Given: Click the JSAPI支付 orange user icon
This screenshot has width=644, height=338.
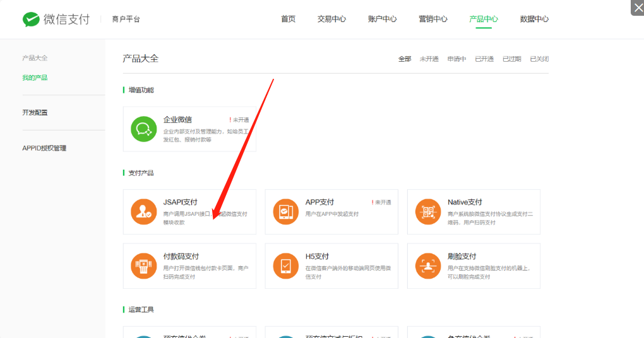Looking at the screenshot, I should (144, 212).
